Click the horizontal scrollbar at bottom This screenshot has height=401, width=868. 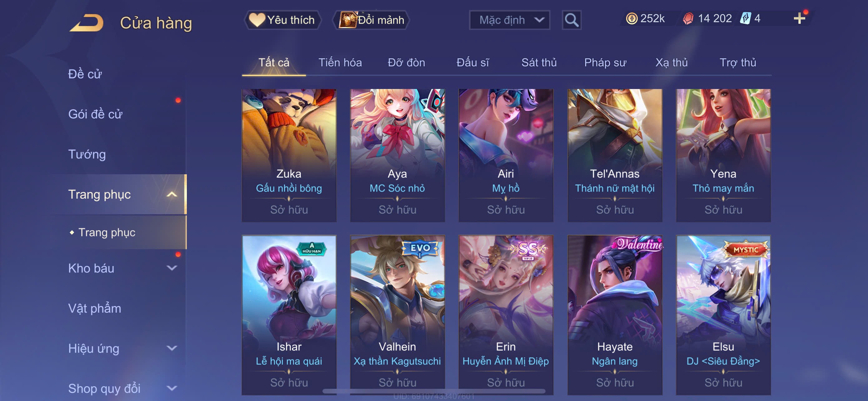pos(434,391)
